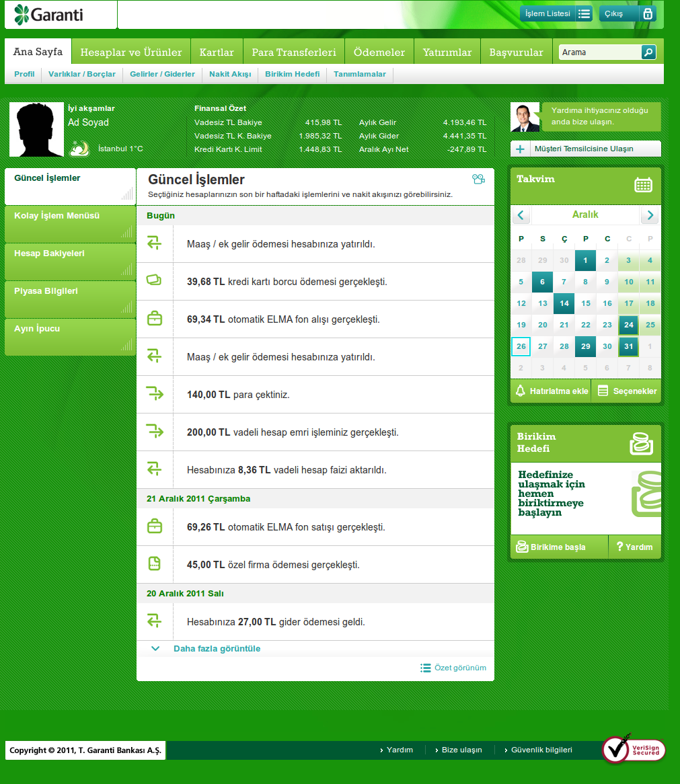Screen dimensions: 680x784
Task: Click the Seçenekler calendar button
Action: pyautogui.click(x=626, y=391)
